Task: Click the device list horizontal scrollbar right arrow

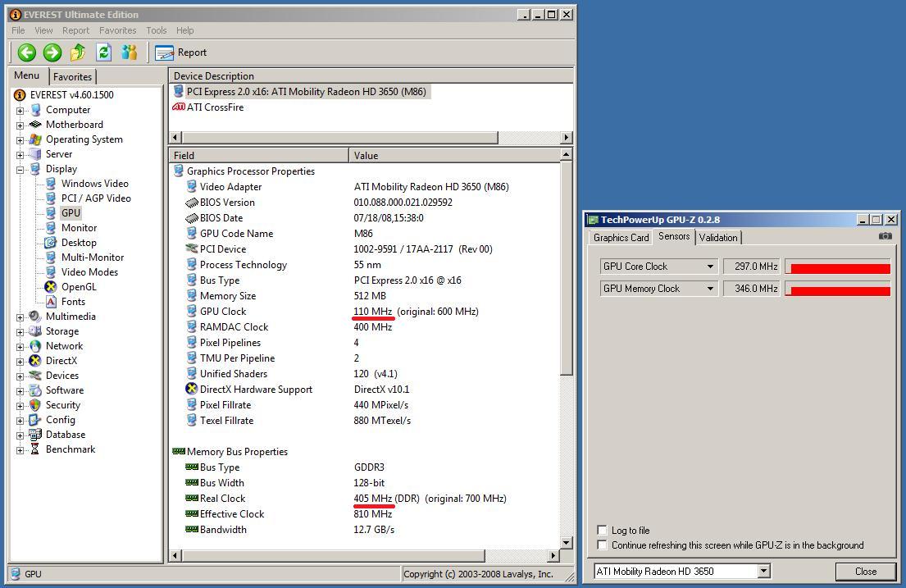Action: 567,138
